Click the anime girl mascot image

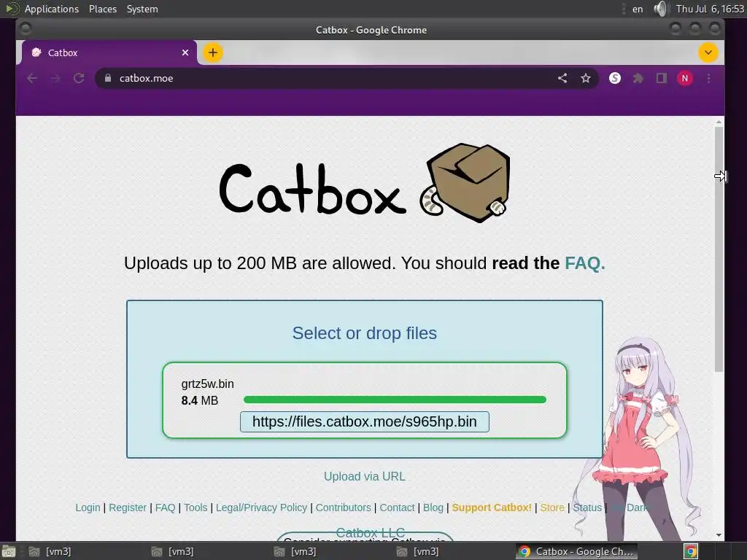click(638, 438)
